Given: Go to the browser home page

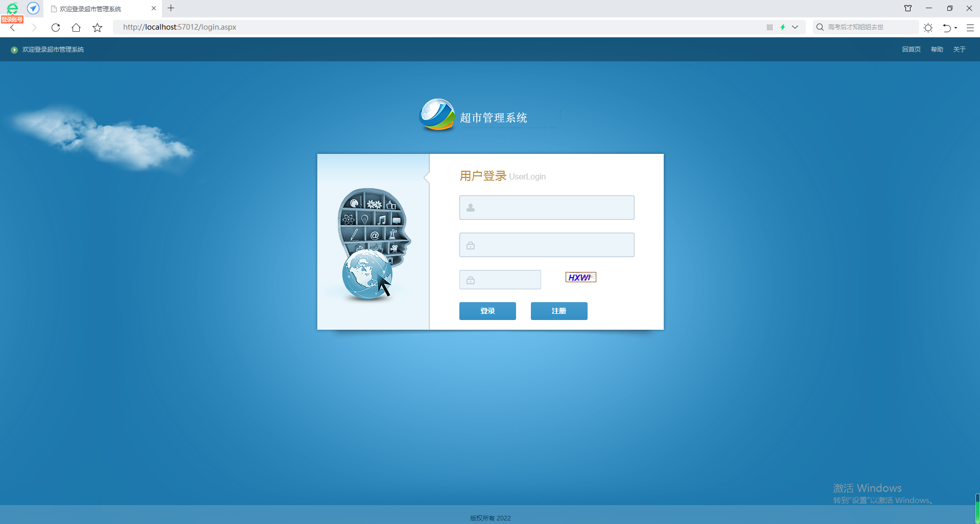Looking at the screenshot, I should 76,28.
